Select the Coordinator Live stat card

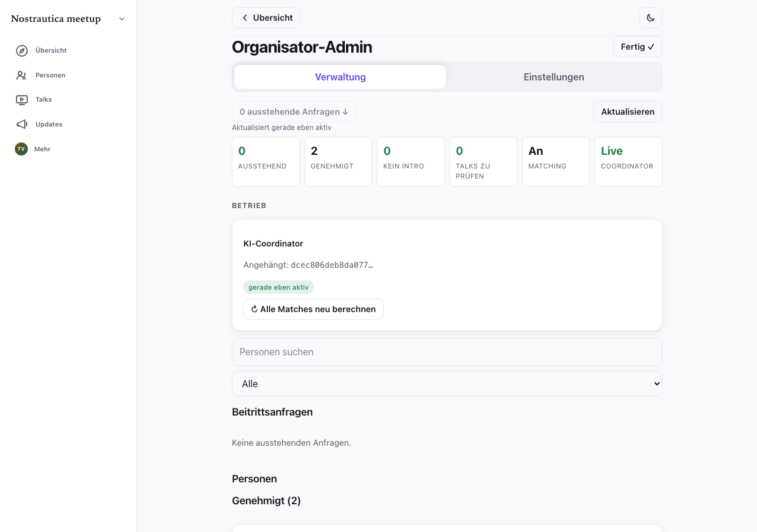tap(628, 161)
